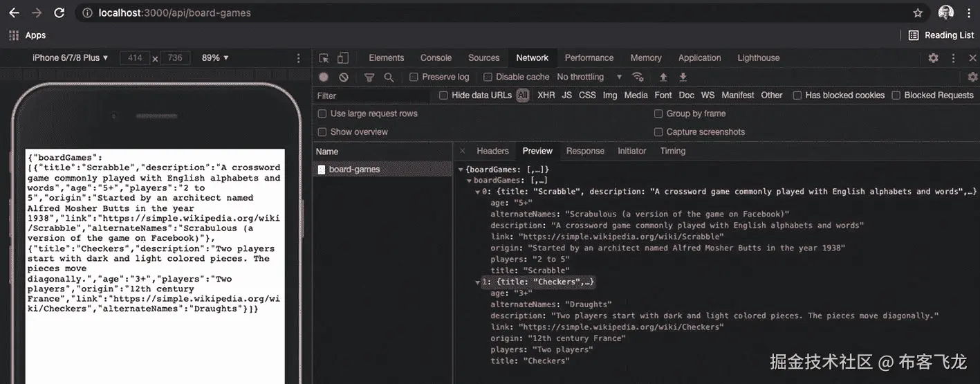
Task: Open network search magnifier
Action: tap(389, 77)
